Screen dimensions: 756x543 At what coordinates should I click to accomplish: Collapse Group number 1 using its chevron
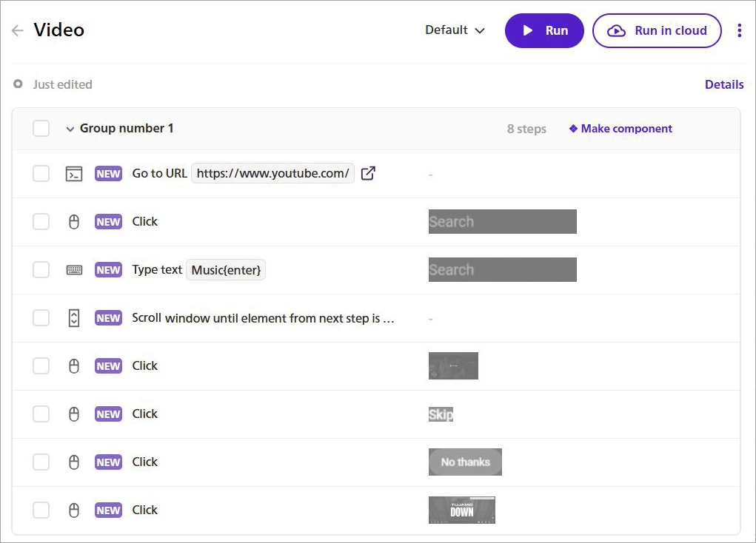[x=70, y=128]
